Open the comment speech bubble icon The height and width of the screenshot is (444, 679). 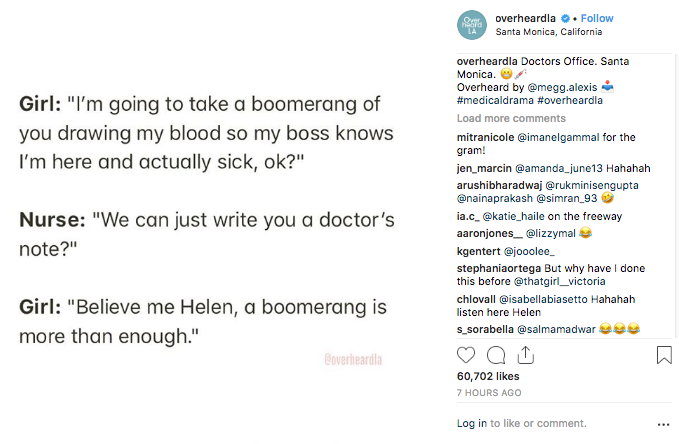[496, 356]
